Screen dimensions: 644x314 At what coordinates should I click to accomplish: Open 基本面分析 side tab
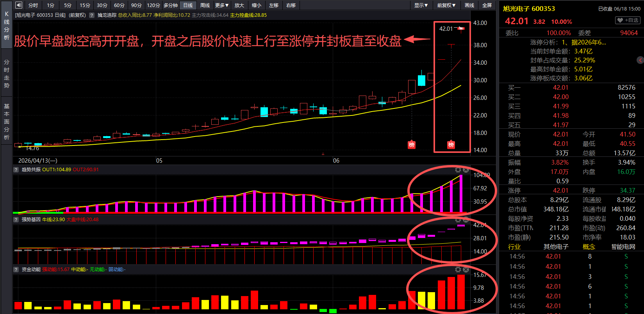pos(7,121)
